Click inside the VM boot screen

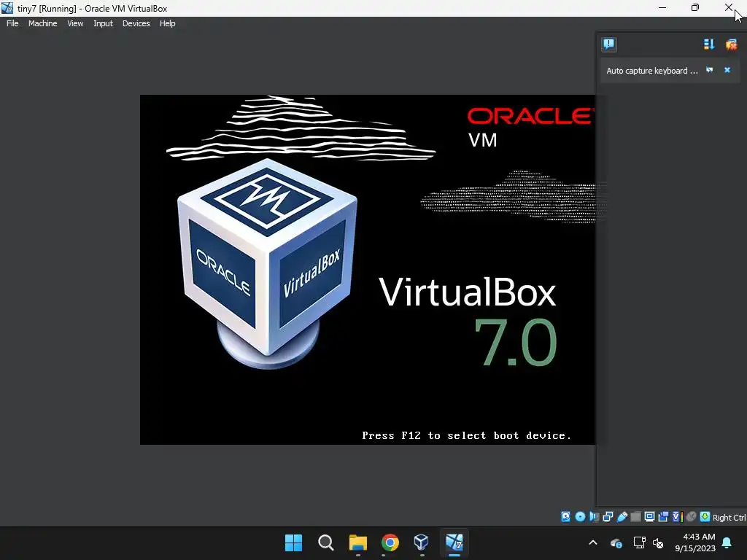368,270
